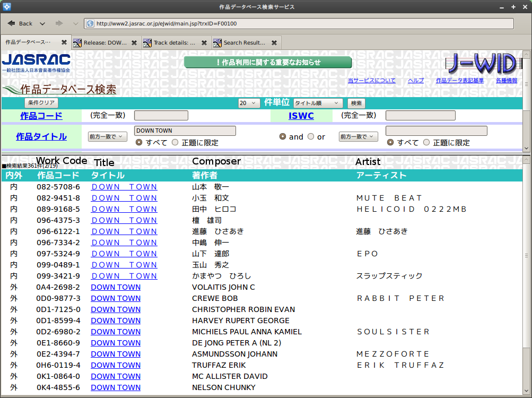Open DOWN TOWN link by NELSON CHUNKY
Viewport: 532px width, 398px height.
click(x=116, y=387)
